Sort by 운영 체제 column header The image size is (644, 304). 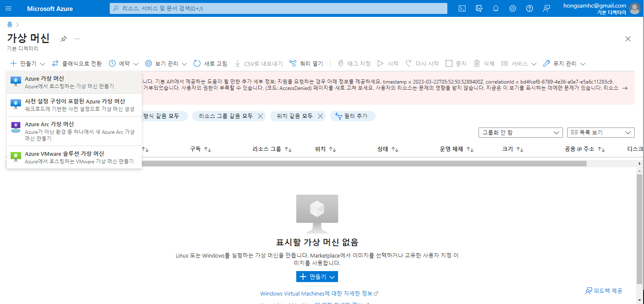point(457,149)
